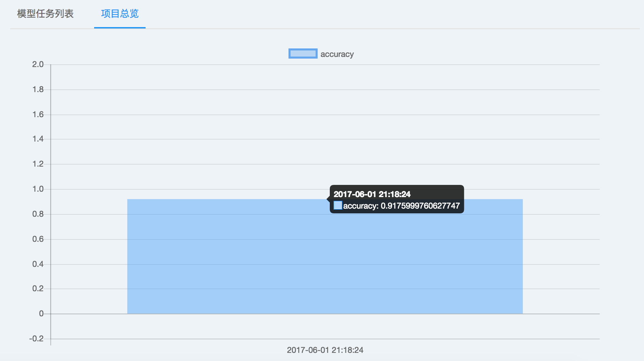Viewport: 644px width, 361px height.
Task: Switch to the 模型任务列表 tab
Action: [45, 14]
